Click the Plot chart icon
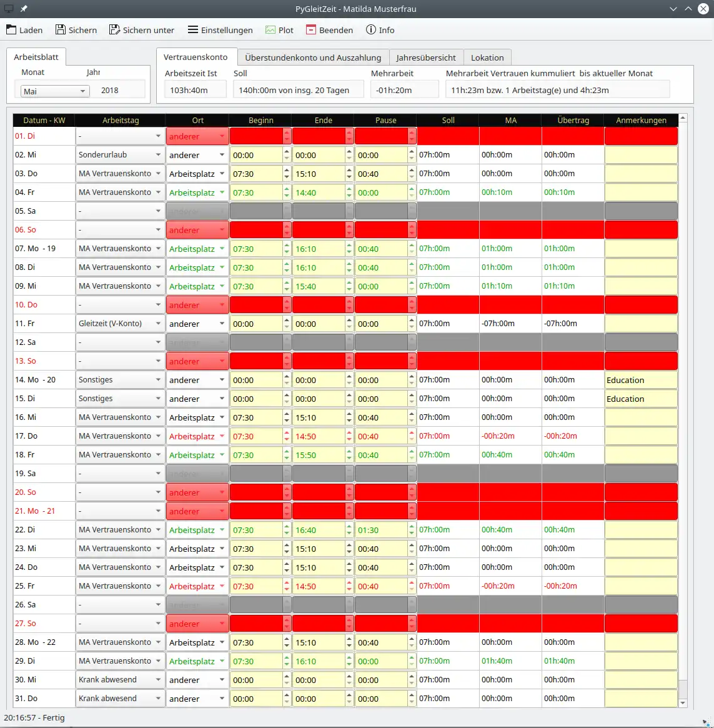Viewport: 714px width, 728px height. [x=270, y=30]
